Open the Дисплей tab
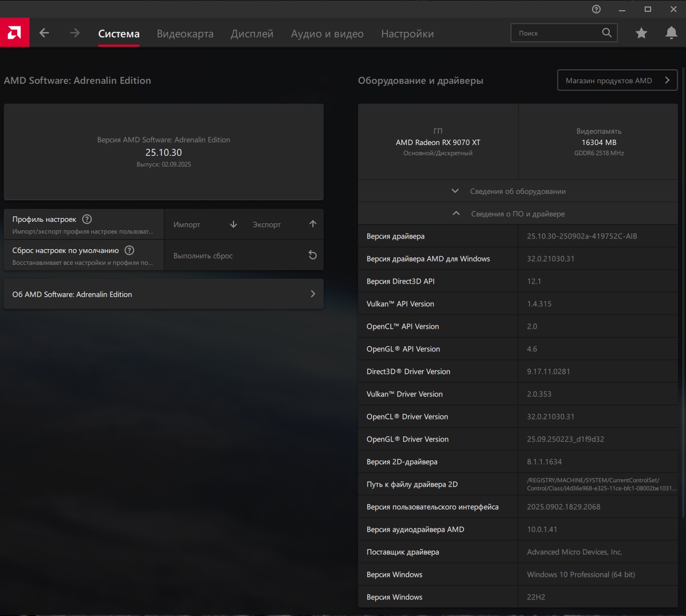The height and width of the screenshot is (616, 686). [x=252, y=34]
